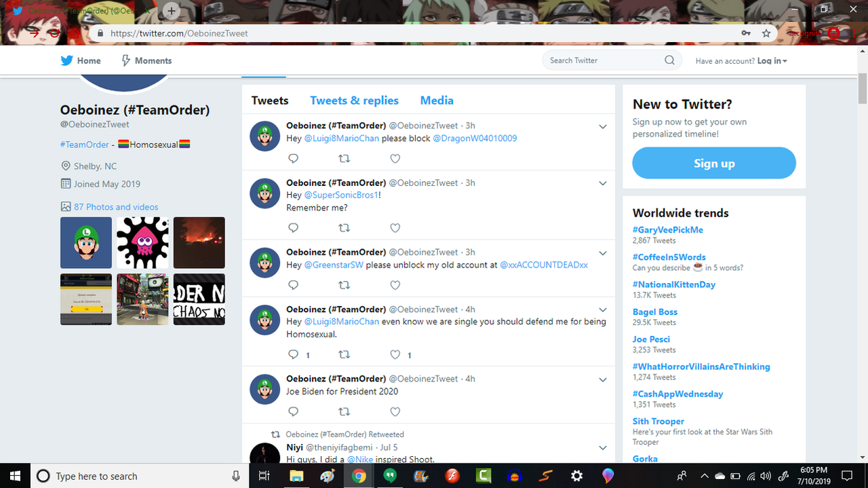Switch to Chrome on the taskbar
This screenshot has width=868, height=488.
(x=359, y=476)
